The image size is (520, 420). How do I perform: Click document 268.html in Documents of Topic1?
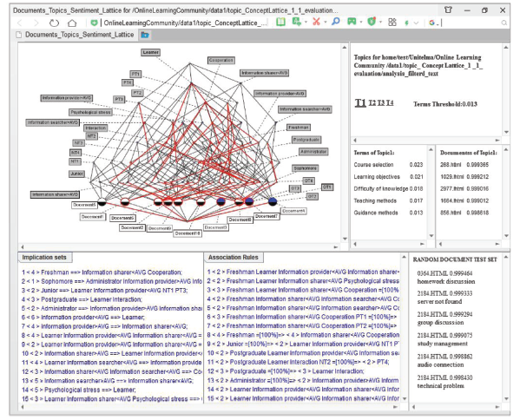click(464, 165)
